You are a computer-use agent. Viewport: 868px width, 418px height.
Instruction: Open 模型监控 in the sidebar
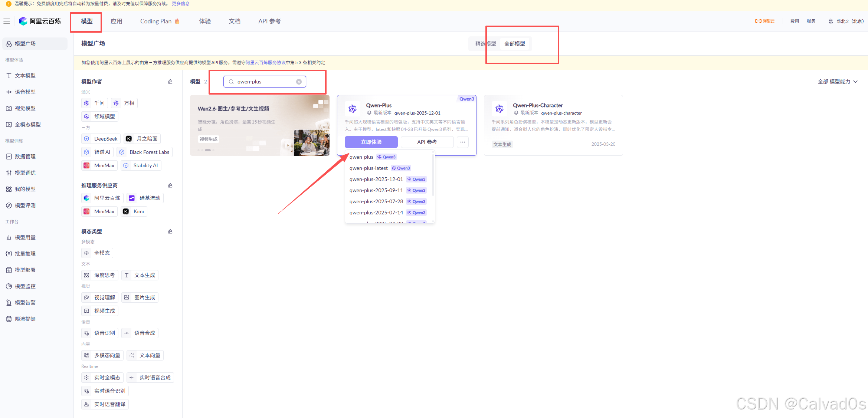(x=25, y=286)
